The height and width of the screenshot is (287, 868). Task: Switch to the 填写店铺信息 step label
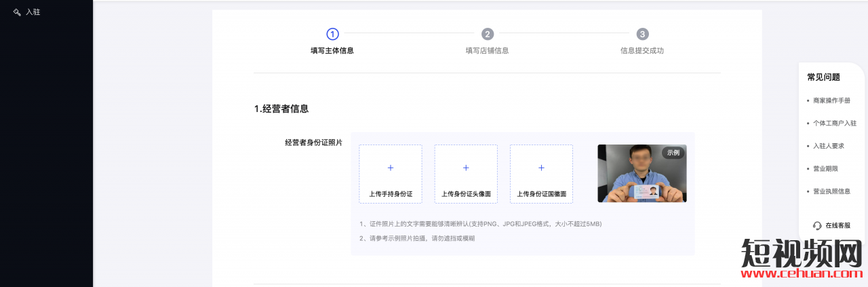pyautogui.click(x=487, y=50)
